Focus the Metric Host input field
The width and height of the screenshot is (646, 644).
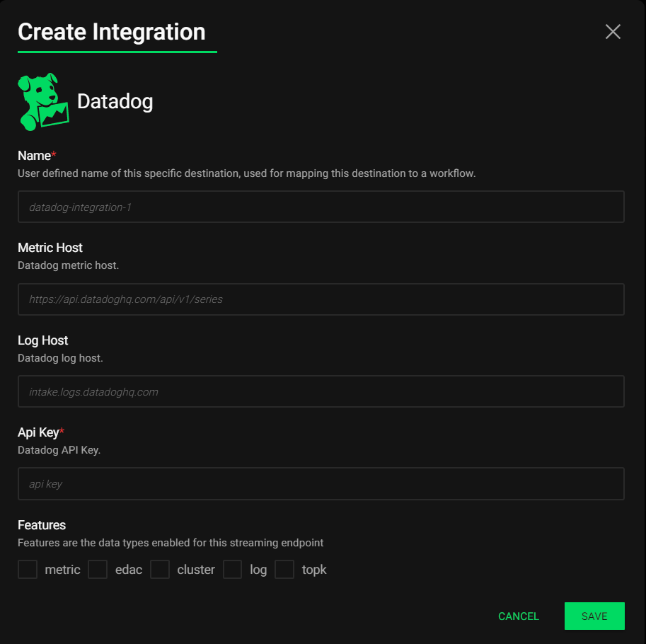[321, 299]
